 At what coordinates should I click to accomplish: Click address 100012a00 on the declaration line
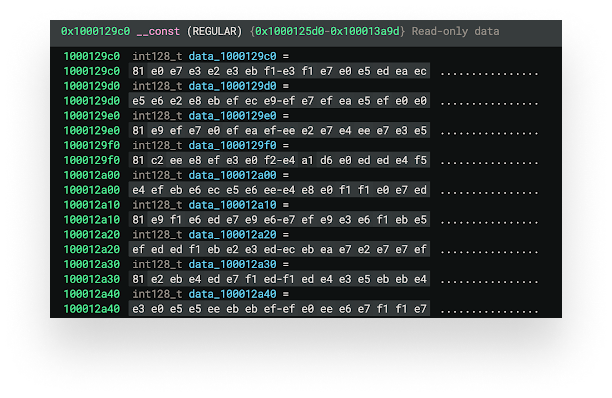click(92, 175)
